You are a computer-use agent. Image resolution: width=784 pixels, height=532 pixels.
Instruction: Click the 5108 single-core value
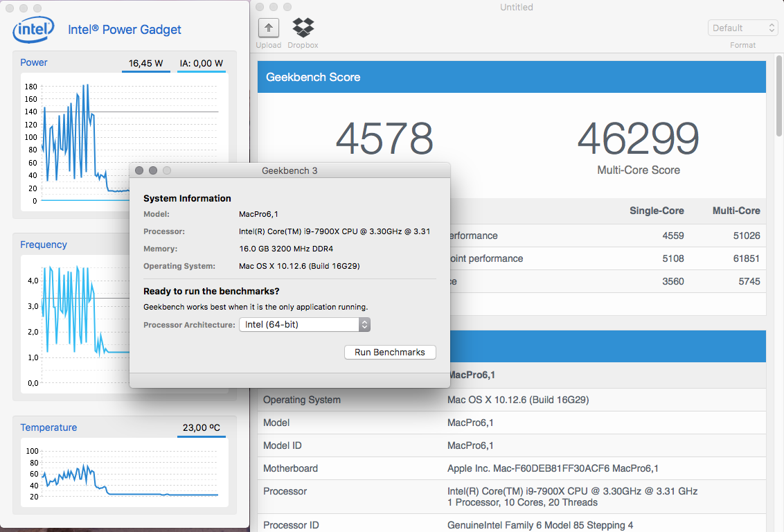click(673, 258)
